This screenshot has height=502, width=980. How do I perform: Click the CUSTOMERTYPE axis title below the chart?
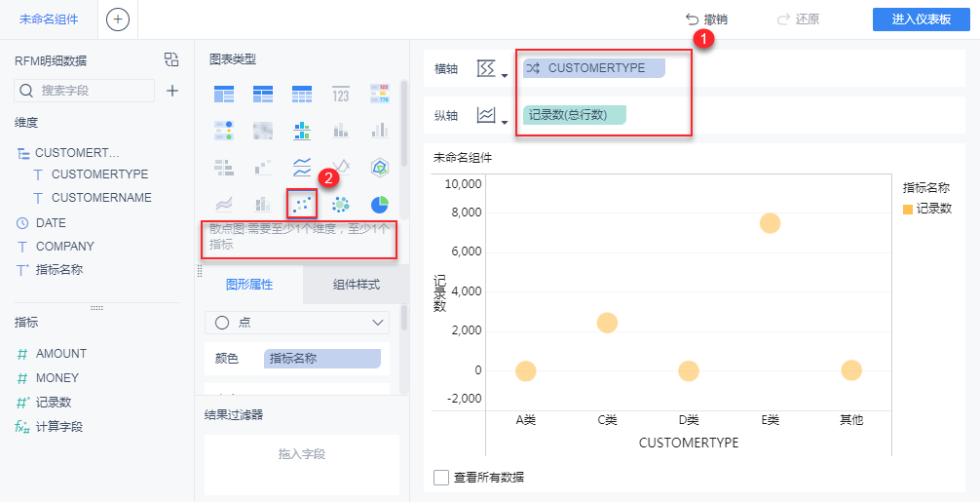(x=689, y=443)
